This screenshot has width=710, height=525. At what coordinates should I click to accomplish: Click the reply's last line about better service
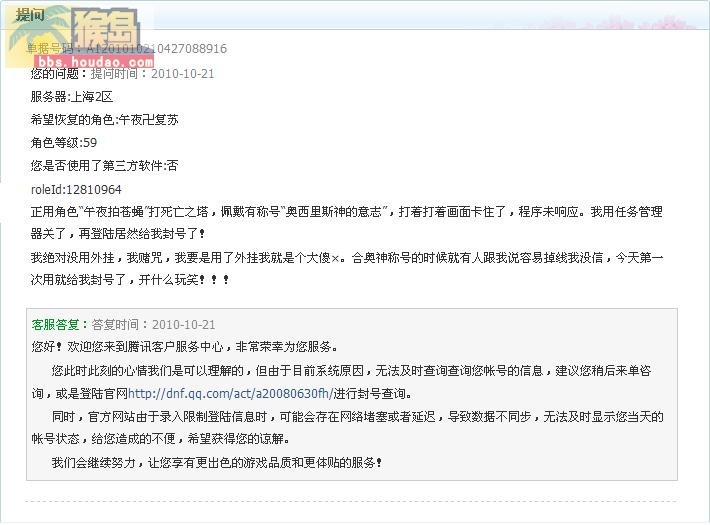pos(217,462)
